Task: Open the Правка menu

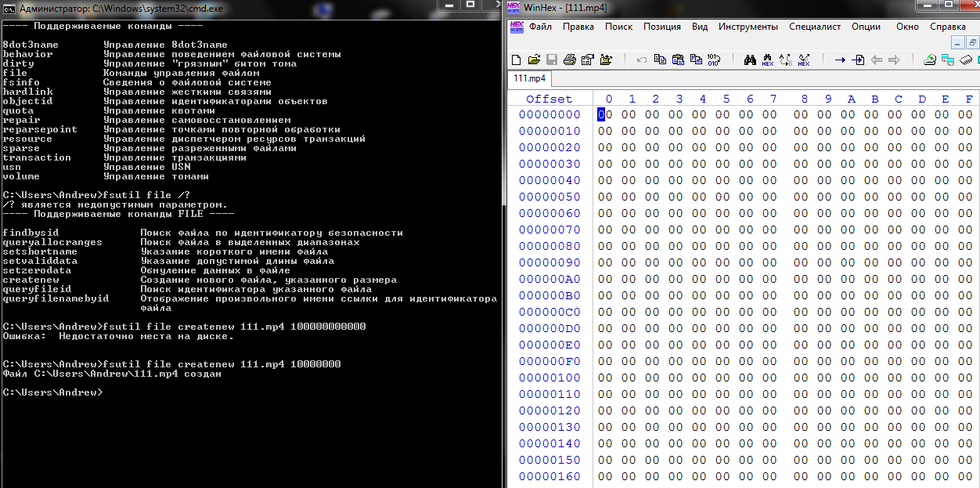Action: click(578, 27)
